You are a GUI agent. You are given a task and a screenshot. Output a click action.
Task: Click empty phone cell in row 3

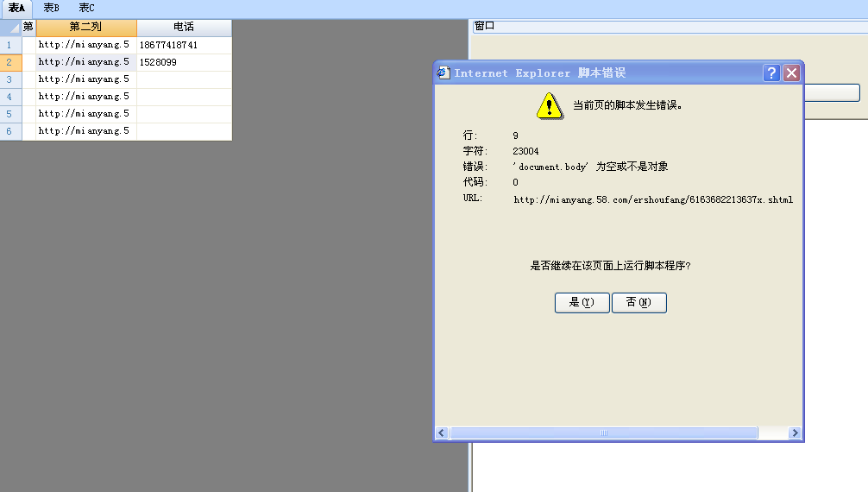click(184, 79)
